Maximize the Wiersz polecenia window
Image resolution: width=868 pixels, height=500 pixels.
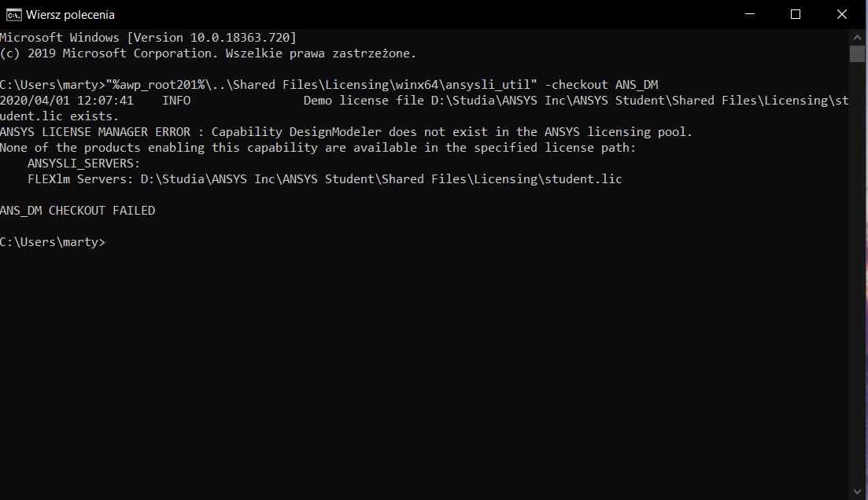pos(796,14)
